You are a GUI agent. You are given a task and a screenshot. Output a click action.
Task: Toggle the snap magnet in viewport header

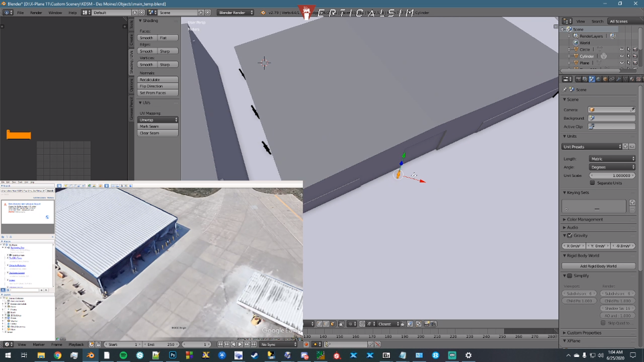click(x=362, y=324)
